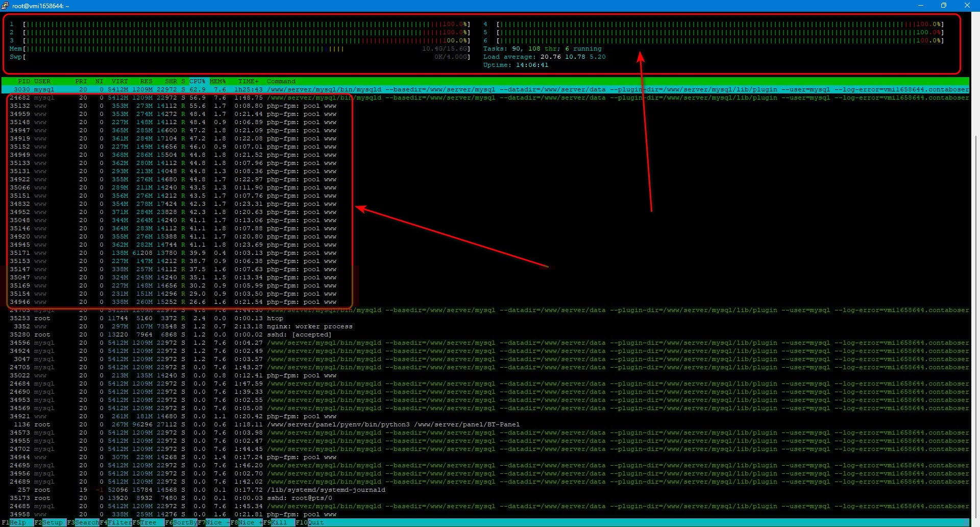Click the terminal icon in the title bar

(x=6, y=6)
